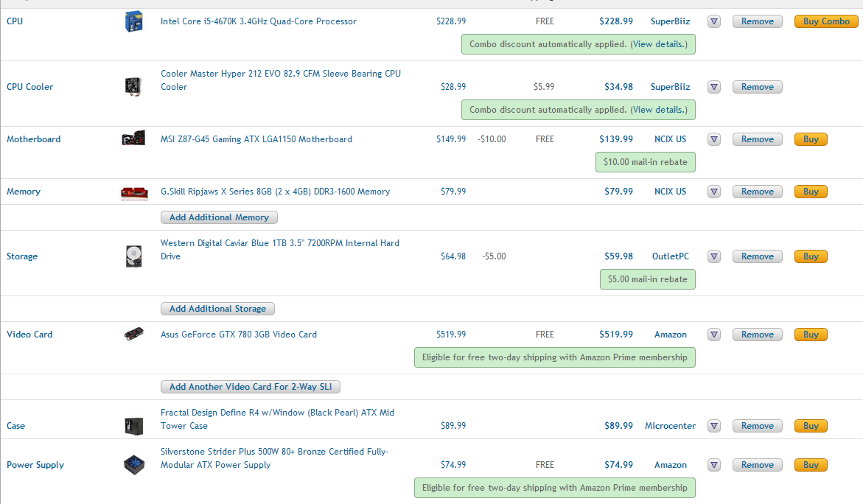This screenshot has width=863, height=504.
Task: Click the OutletPC merchant link
Action: [x=671, y=256]
